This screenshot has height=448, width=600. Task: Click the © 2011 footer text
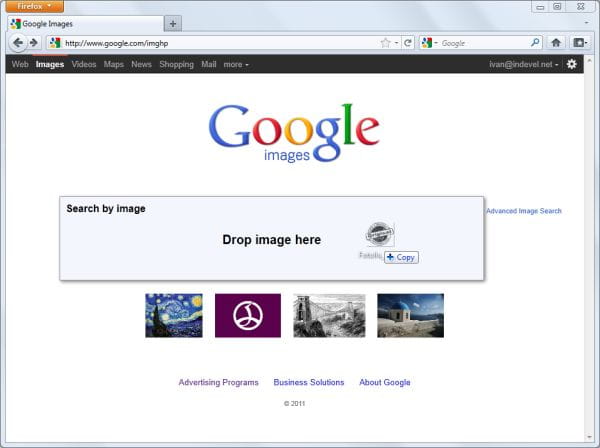coord(295,403)
